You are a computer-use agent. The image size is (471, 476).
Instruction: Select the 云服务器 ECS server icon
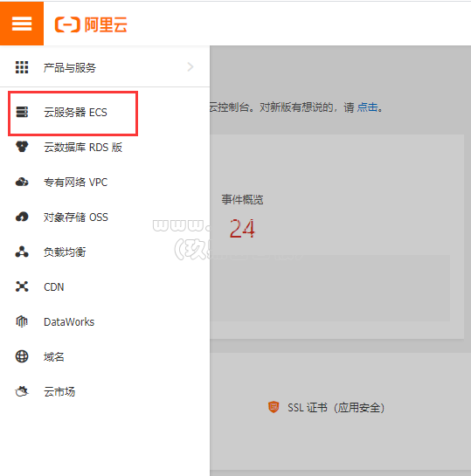(x=22, y=112)
